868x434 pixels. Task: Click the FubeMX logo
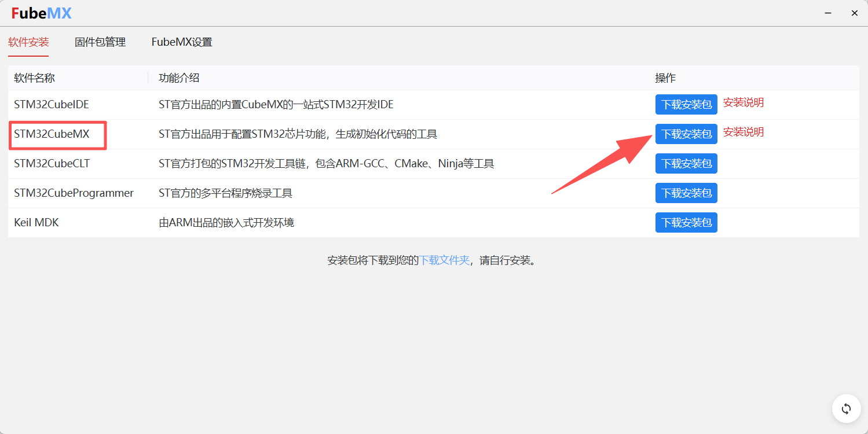point(42,13)
